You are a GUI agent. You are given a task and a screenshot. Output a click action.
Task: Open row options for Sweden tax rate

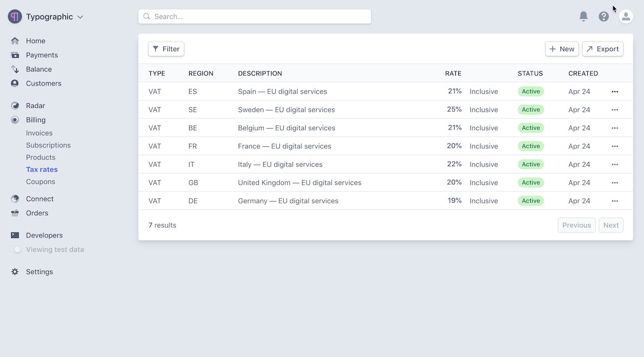[x=615, y=110]
